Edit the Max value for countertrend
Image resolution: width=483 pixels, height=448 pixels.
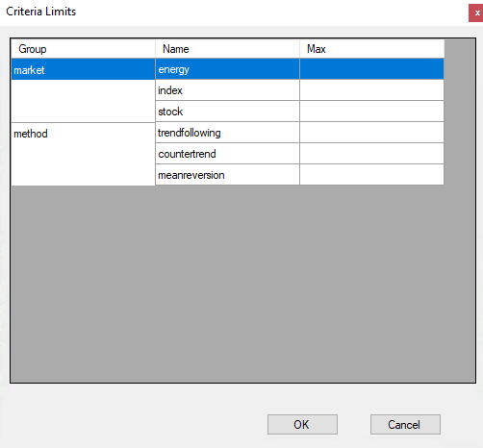pos(372,154)
